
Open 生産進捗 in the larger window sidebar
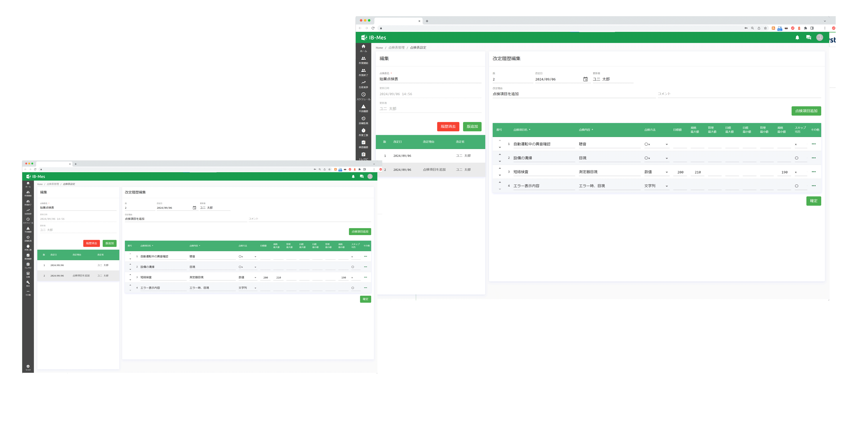363,84
